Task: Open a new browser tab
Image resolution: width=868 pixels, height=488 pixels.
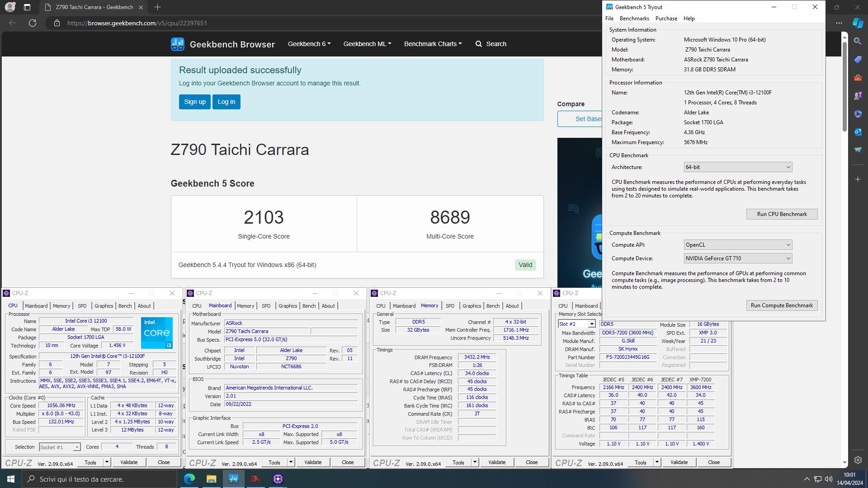Action: pyautogui.click(x=157, y=7)
